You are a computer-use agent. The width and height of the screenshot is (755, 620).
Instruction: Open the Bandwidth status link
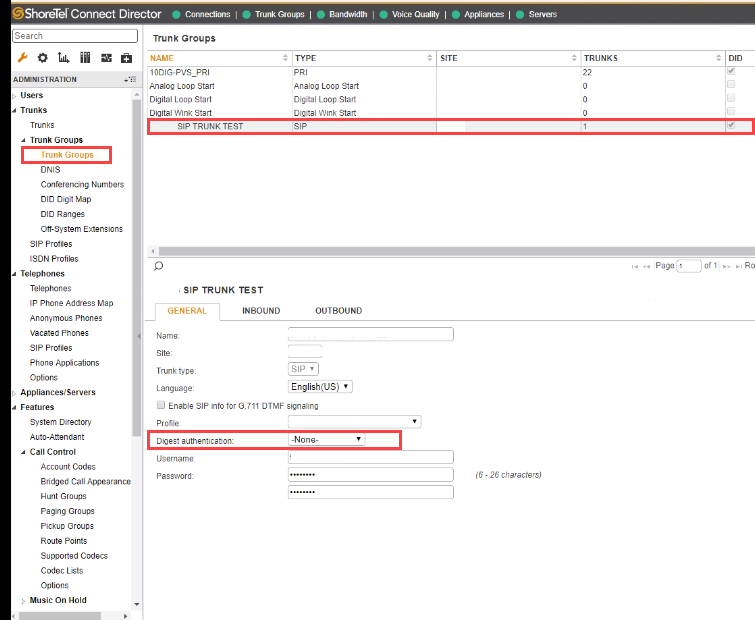(x=348, y=14)
